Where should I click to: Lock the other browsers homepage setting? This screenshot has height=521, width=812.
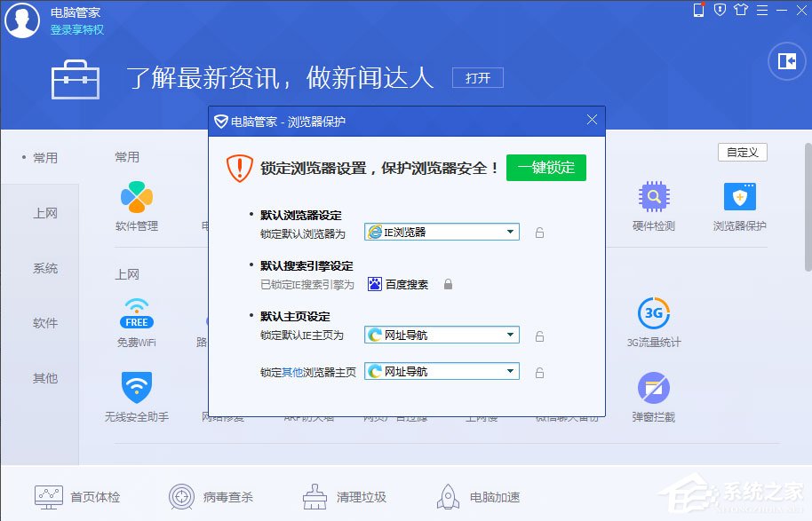tap(539, 370)
